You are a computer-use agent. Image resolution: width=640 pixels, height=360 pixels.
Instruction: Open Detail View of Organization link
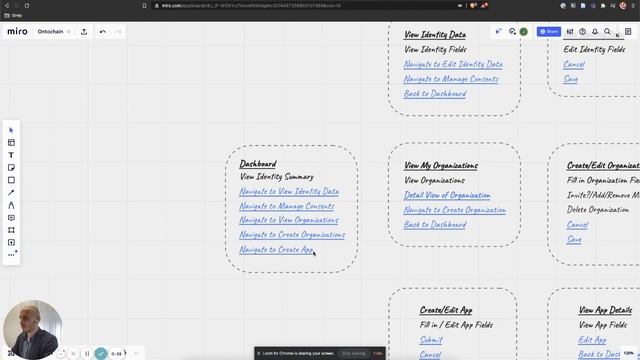(x=447, y=195)
